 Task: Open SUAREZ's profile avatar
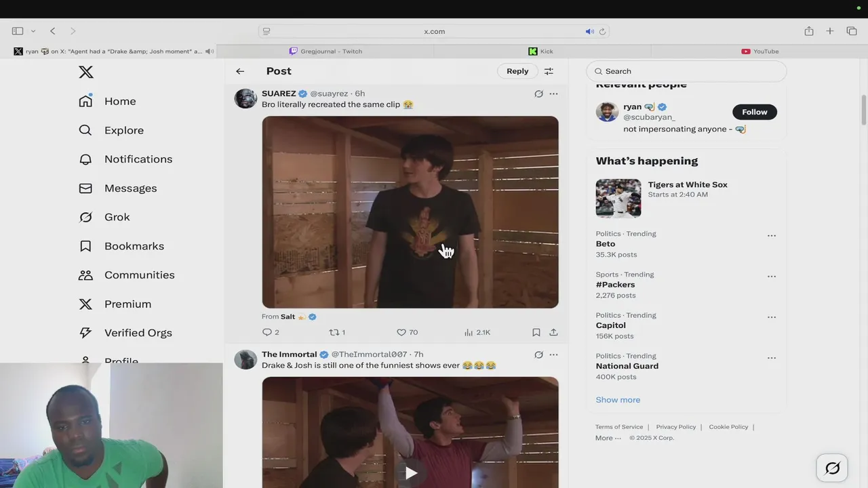[245, 98]
